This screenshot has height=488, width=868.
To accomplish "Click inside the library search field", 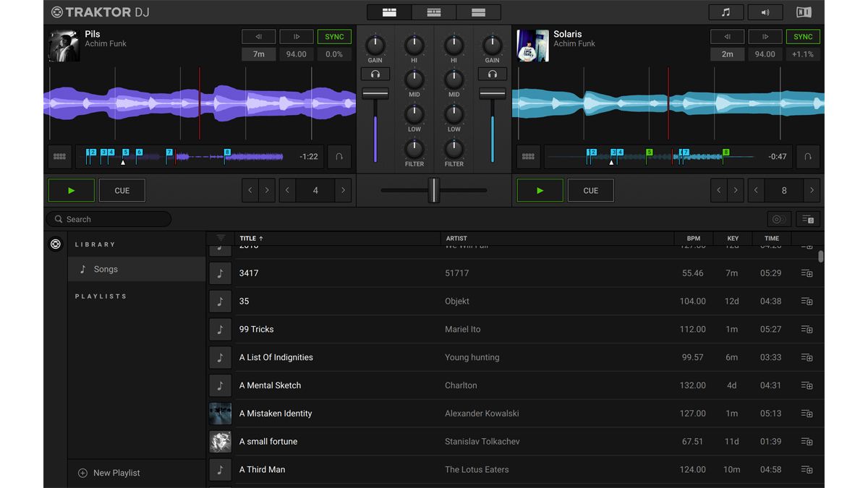I will [109, 218].
